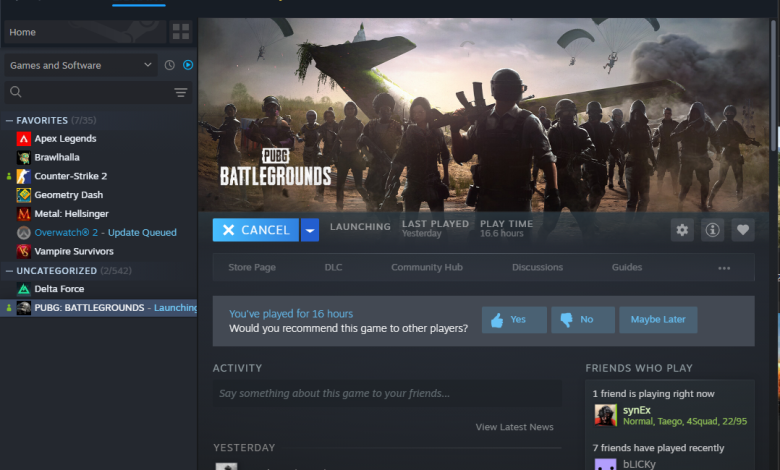Open the Community Hub tab
The image size is (780, 470).
[427, 268]
